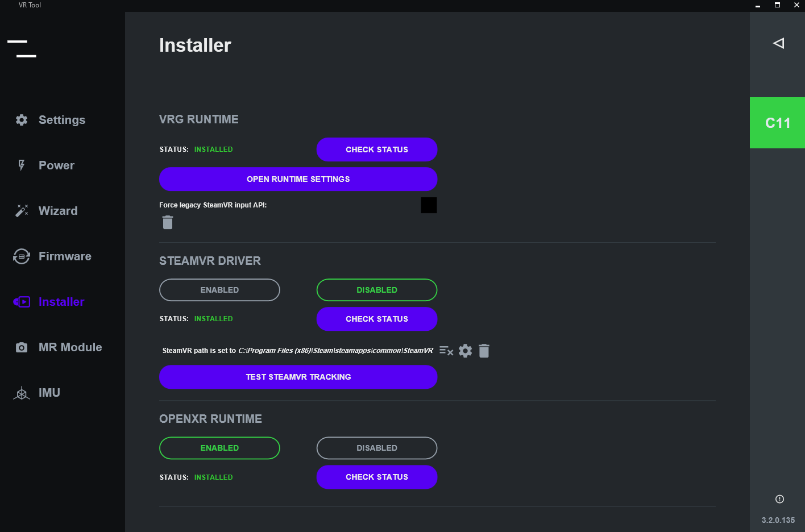Click VRG Runtime INSTALLED status text
Screen dimensions: 805x532
[214, 149]
